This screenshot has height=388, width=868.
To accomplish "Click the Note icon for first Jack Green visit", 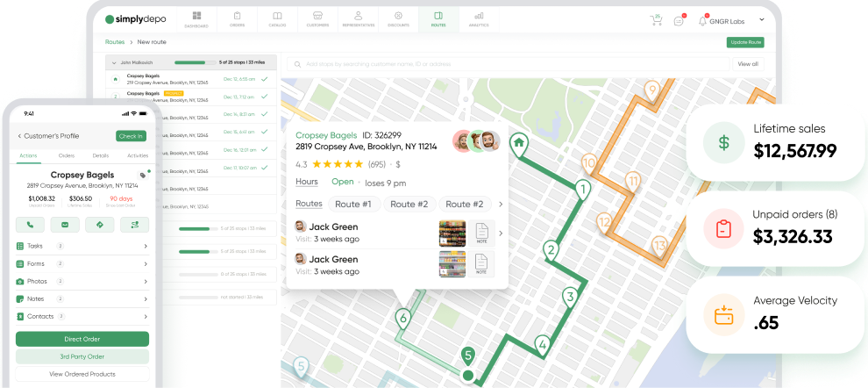I will click(481, 234).
